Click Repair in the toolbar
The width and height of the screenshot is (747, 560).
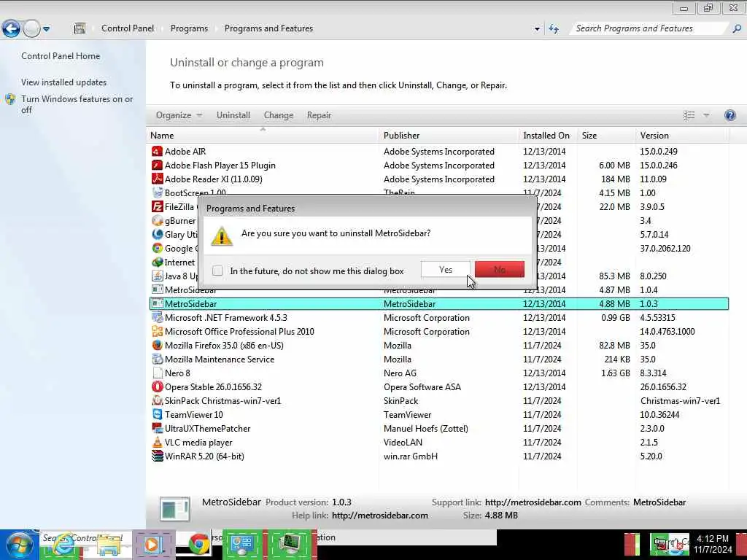pos(319,115)
